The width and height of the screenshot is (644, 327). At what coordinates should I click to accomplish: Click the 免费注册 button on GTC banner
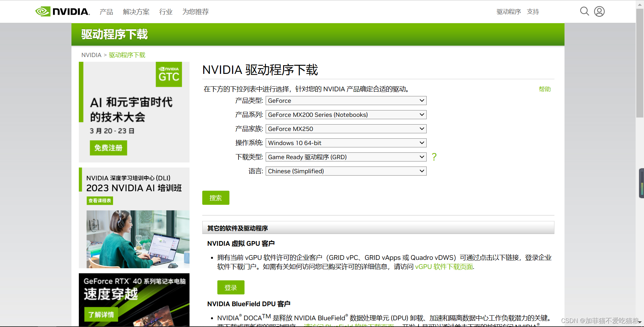[x=108, y=148]
